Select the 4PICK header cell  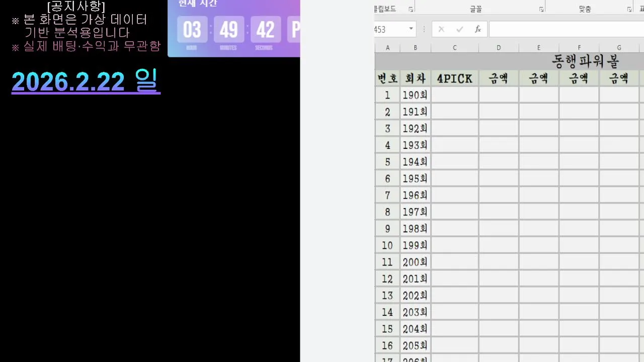tap(455, 78)
